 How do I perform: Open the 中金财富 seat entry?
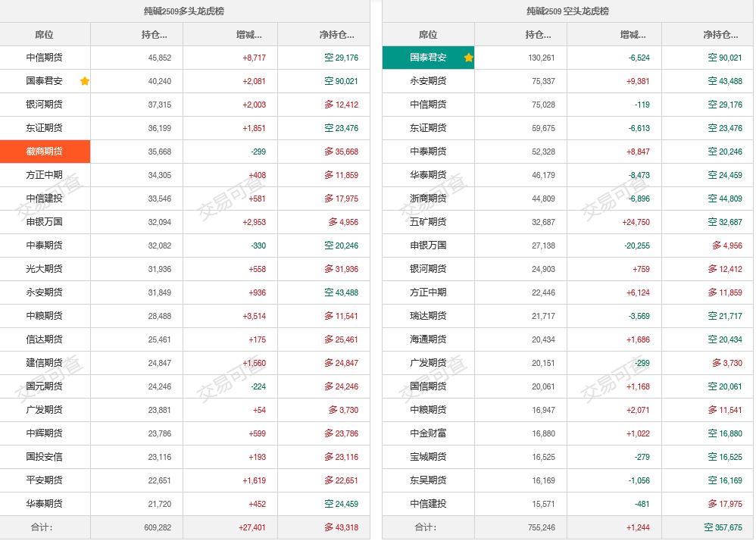point(429,433)
